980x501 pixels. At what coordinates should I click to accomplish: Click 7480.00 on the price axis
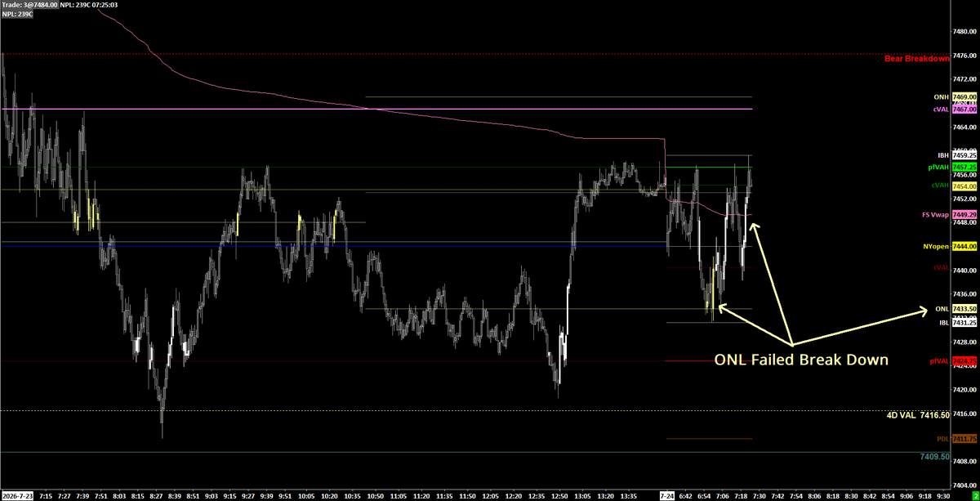[965, 31]
